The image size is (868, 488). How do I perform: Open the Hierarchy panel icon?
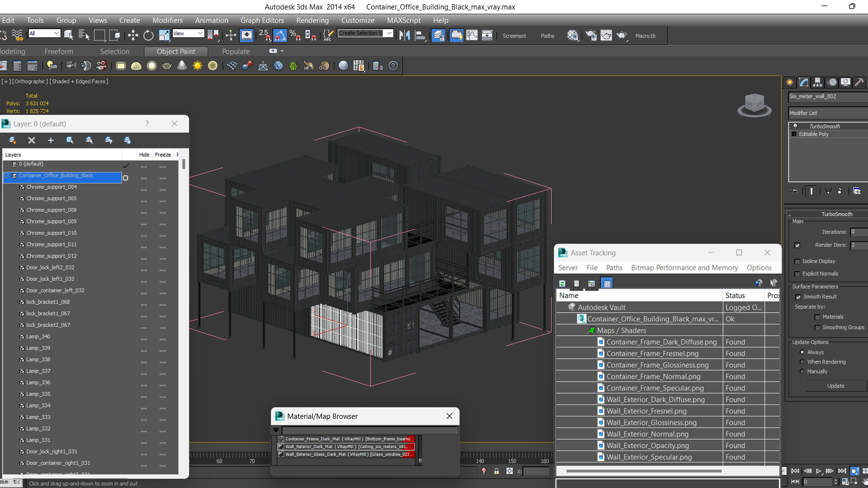[x=817, y=82]
